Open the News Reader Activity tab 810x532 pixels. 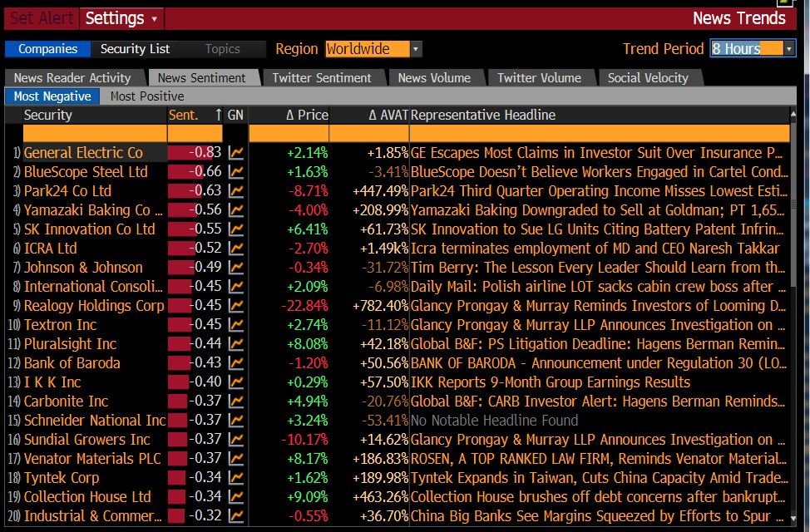point(72,78)
